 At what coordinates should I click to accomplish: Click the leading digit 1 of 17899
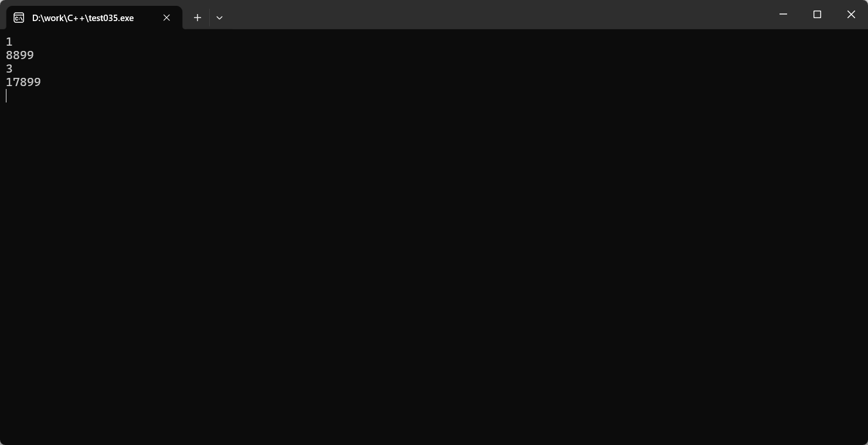(9, 82)
